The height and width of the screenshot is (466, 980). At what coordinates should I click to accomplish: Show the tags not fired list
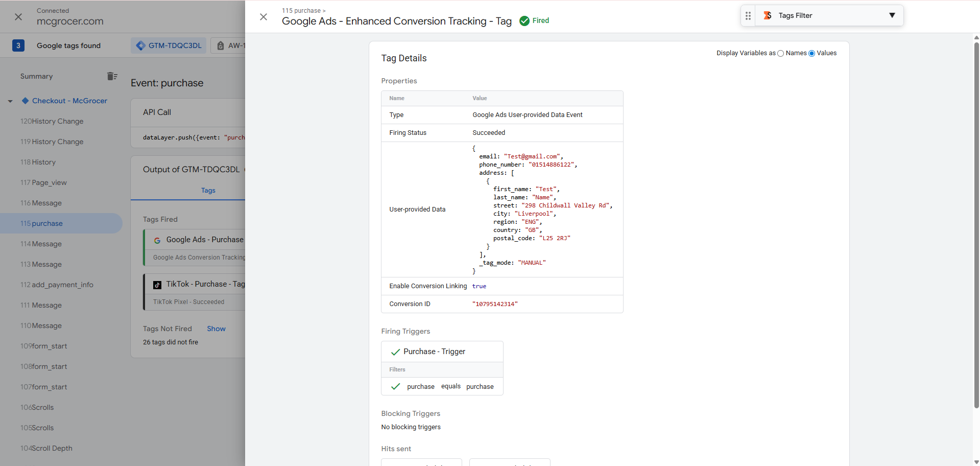tap(216, 329)
